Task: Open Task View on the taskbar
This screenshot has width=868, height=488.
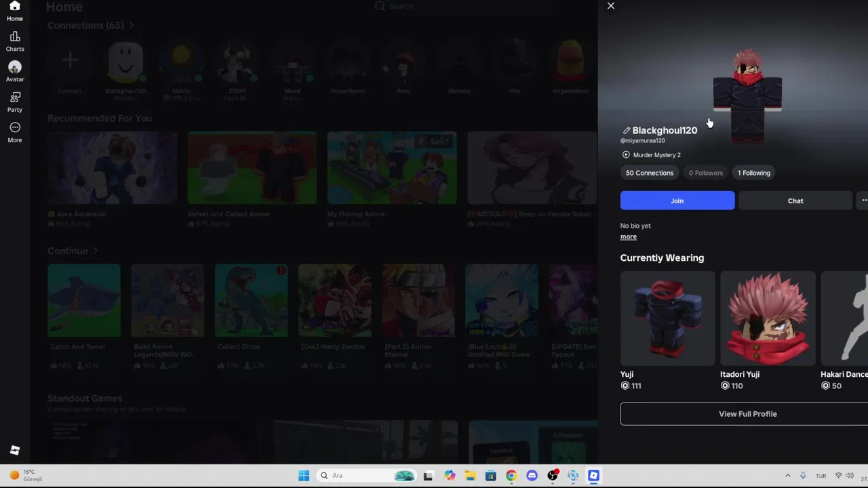Action: (428, 476)
